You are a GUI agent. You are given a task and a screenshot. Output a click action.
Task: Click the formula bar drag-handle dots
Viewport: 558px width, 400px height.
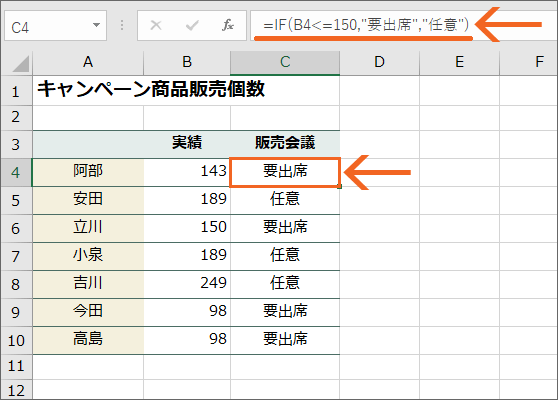pyautogui.click(x=122, y=25)
